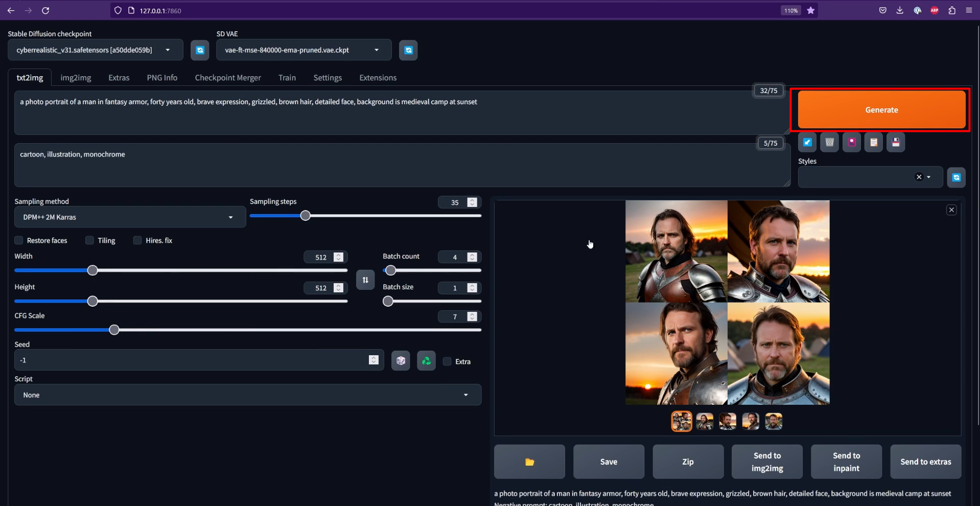Screen dimensions: 980x506
Task: Enable the Restore faces checkbox
Action: pos(19,240)
